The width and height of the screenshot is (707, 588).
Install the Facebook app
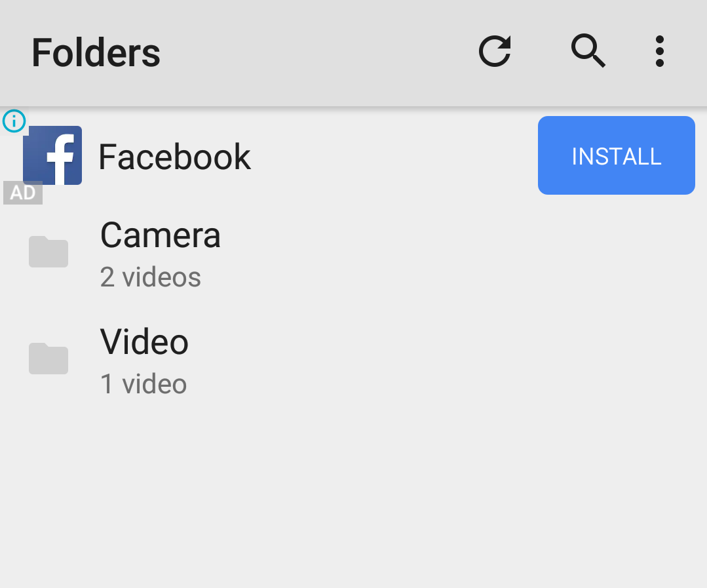tap(617, 155)
